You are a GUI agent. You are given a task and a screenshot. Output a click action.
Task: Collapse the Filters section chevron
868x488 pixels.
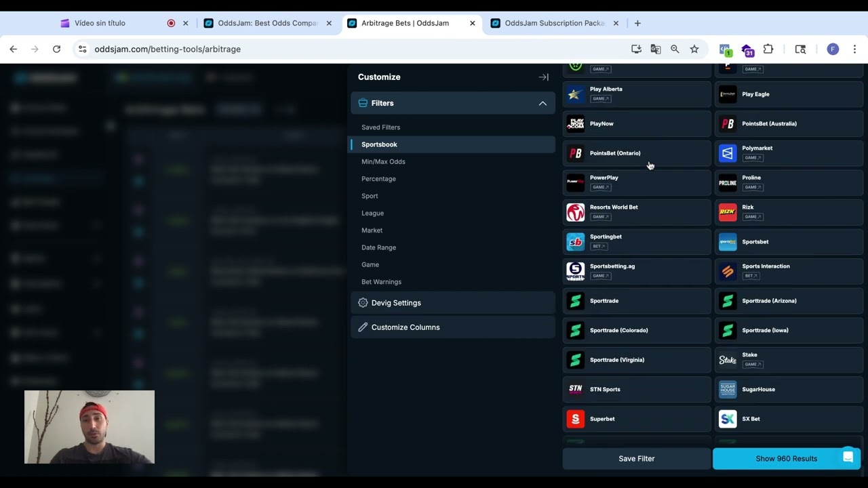(x=542, y=103)
